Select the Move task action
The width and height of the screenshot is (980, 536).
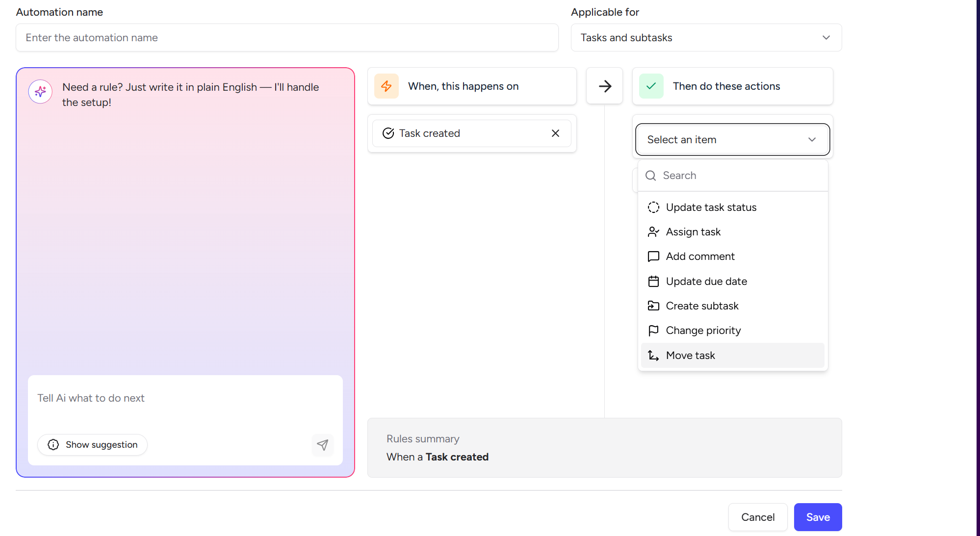[x=690, y=356]
